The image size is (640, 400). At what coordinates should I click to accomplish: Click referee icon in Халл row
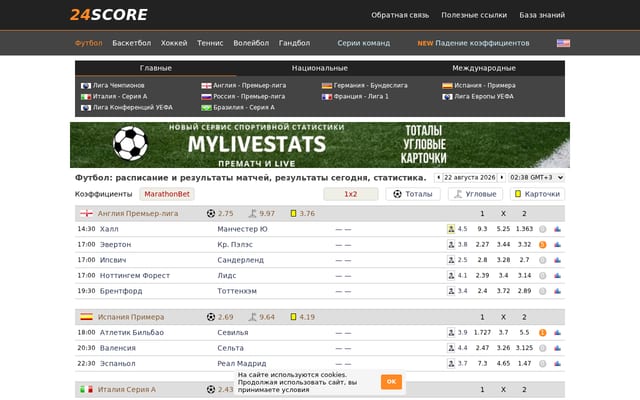(451, 229)
